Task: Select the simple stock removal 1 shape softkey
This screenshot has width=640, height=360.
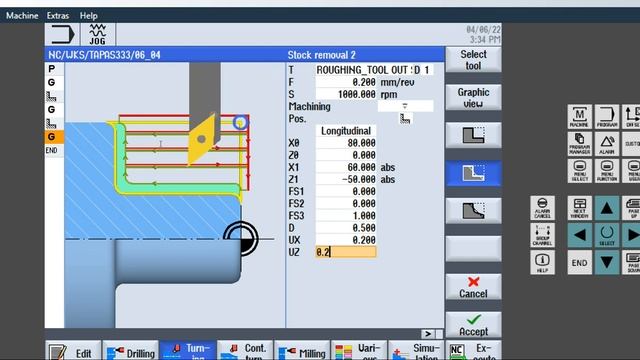Action: coord(473,135)
